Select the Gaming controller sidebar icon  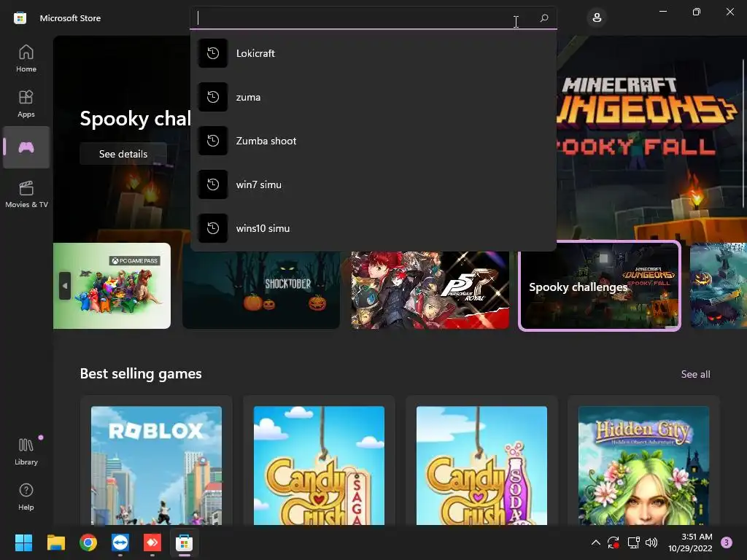(26, 147)
